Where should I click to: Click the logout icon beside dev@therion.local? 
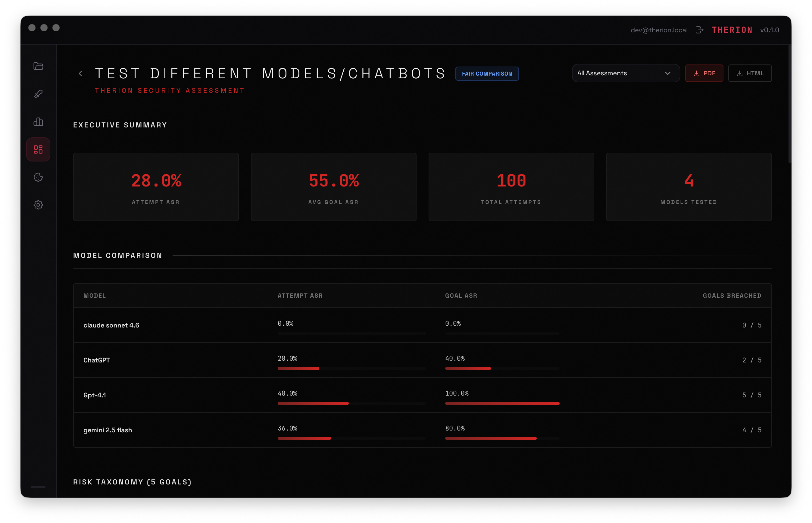click(699, 30)
